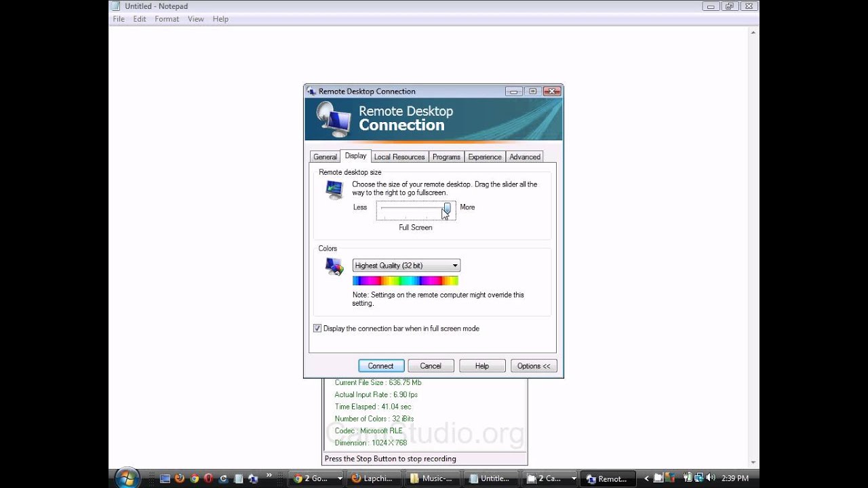Switch to the General tab
The width and height of the screenshot is (868, 488).
pyautogui.click(x=325, y=157)
